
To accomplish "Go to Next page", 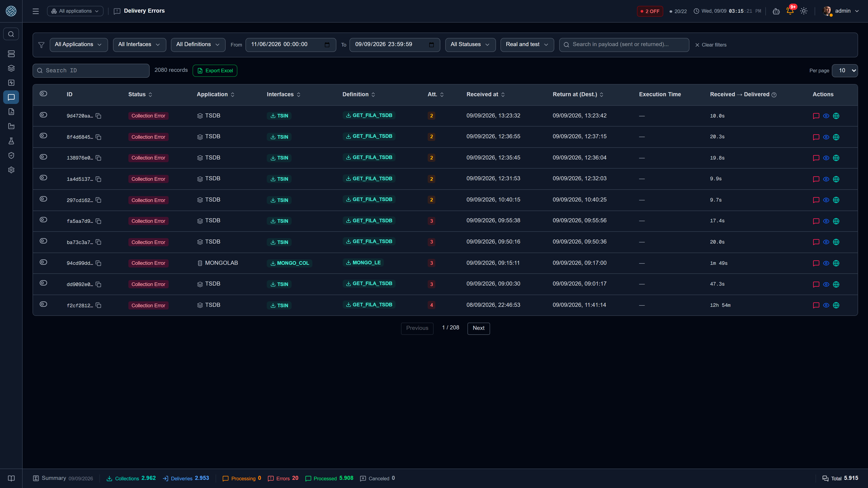I will [479, 328].
